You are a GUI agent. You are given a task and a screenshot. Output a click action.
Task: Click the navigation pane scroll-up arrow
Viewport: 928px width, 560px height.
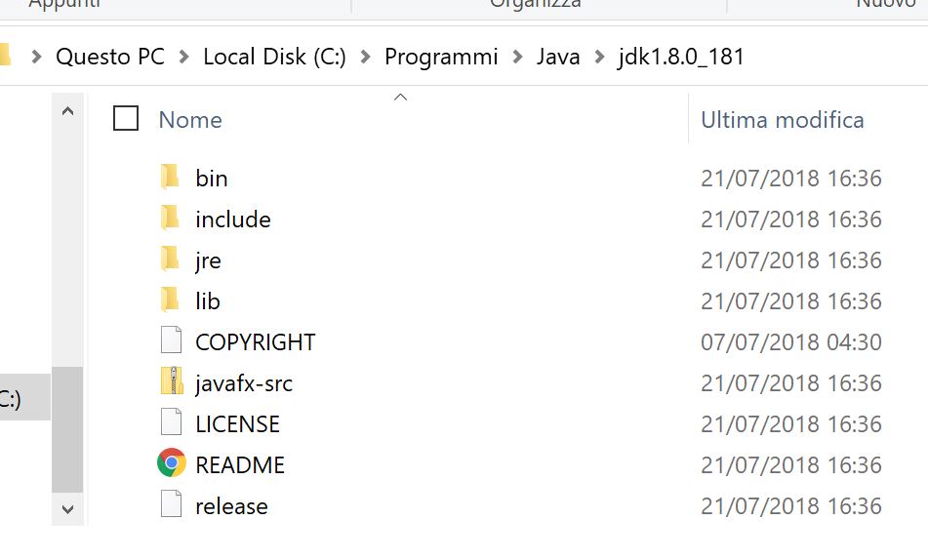(67, 112)
